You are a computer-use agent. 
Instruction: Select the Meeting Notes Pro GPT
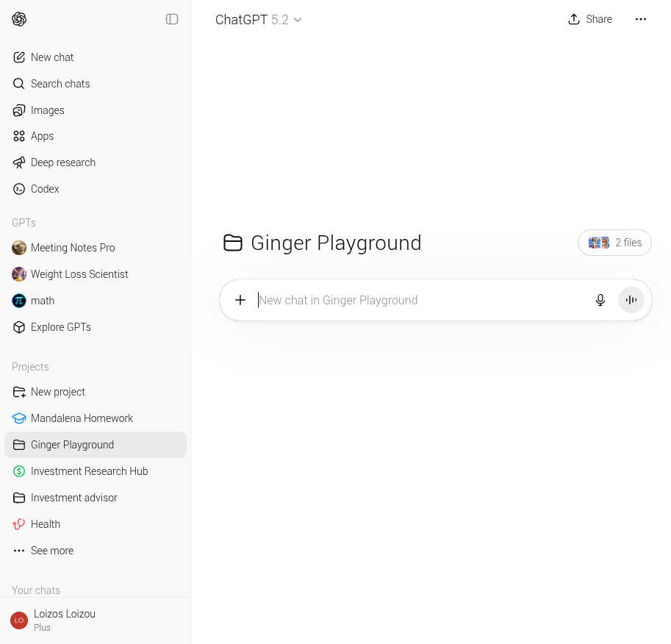tap(73, 248)
